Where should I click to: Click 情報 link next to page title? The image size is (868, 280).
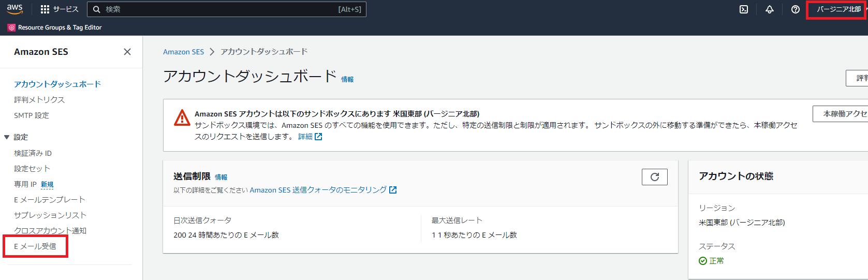coord(347,79)
